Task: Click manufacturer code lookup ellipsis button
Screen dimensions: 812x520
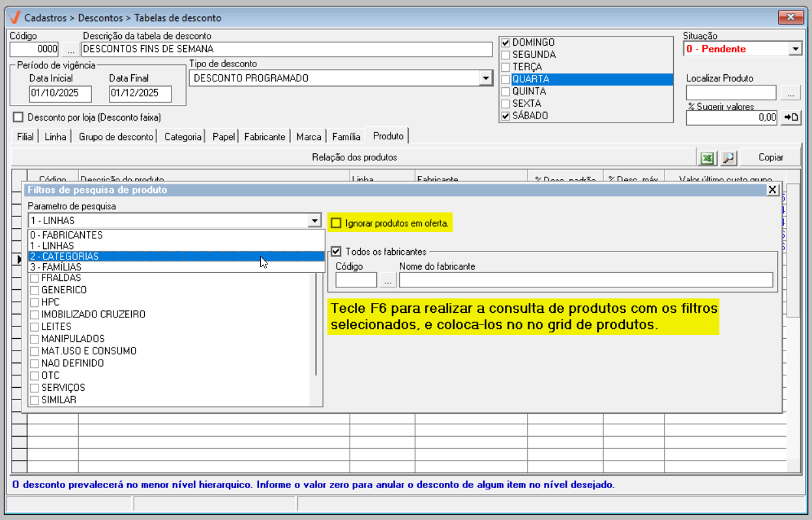Action: coord(388,280)
